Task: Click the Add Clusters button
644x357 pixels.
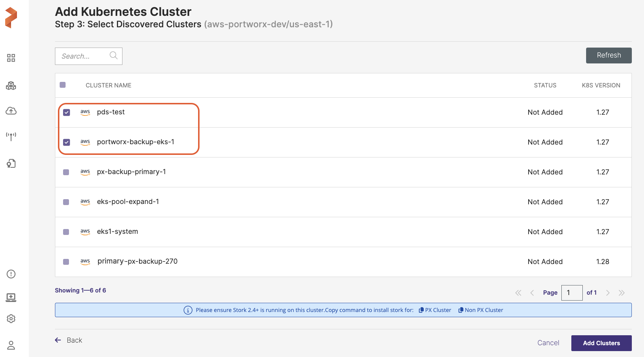Action: pyautogui.click(x=601, y=343)
